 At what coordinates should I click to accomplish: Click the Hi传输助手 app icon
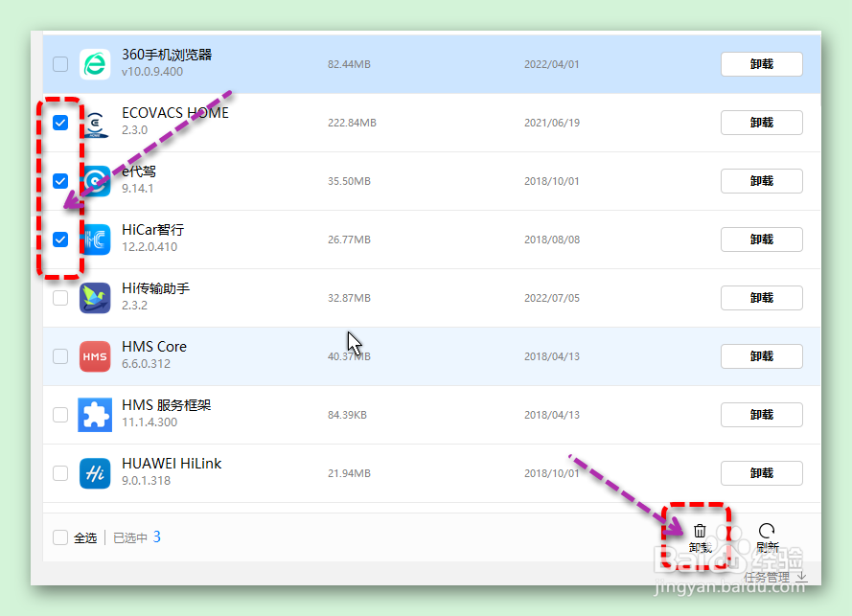click(95, 298)
